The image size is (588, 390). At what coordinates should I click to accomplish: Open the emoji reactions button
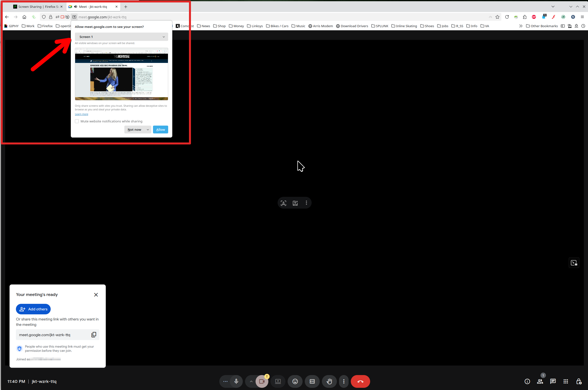295,381
